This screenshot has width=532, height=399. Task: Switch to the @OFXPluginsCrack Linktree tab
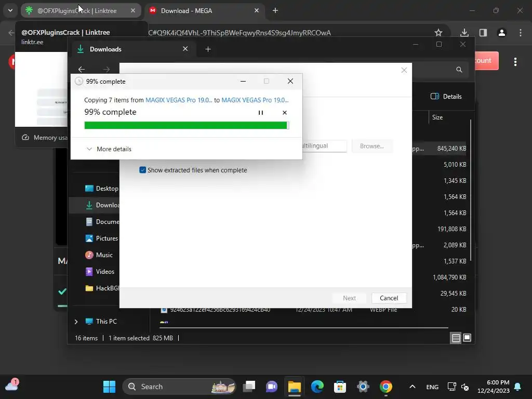coord(77,11)
